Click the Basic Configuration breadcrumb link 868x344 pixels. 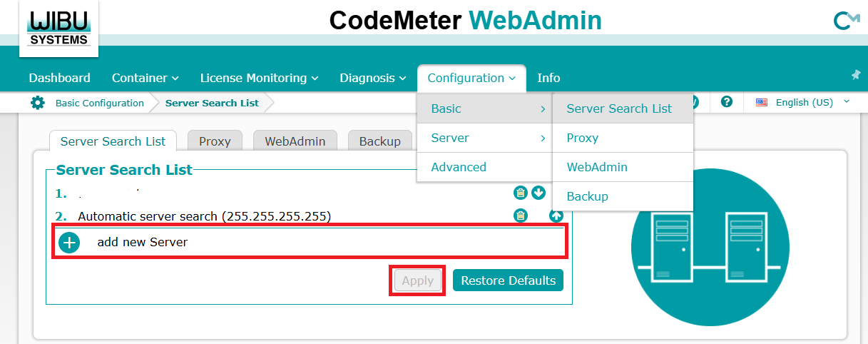pyautogui.click(x=100, y=103)
